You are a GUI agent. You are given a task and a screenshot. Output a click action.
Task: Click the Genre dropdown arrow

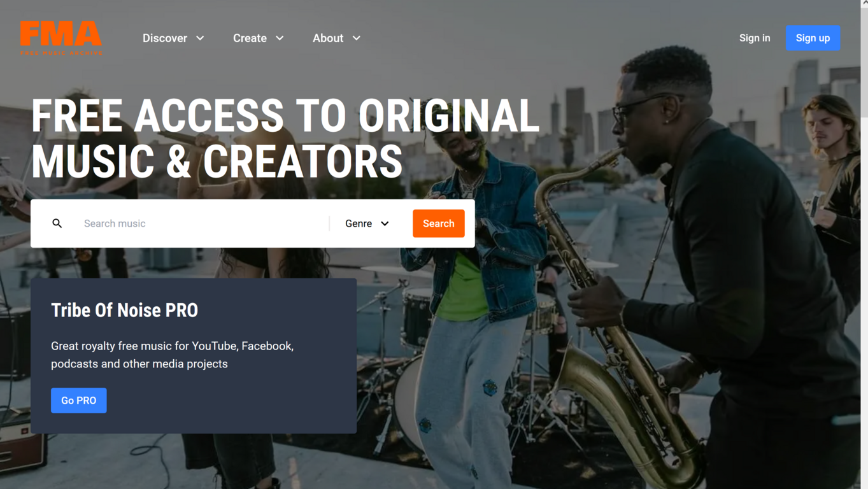click(x=385, y=223)
